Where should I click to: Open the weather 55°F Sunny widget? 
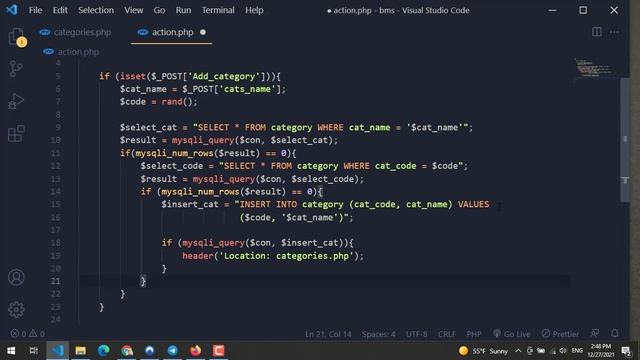[x=483, y=351]
